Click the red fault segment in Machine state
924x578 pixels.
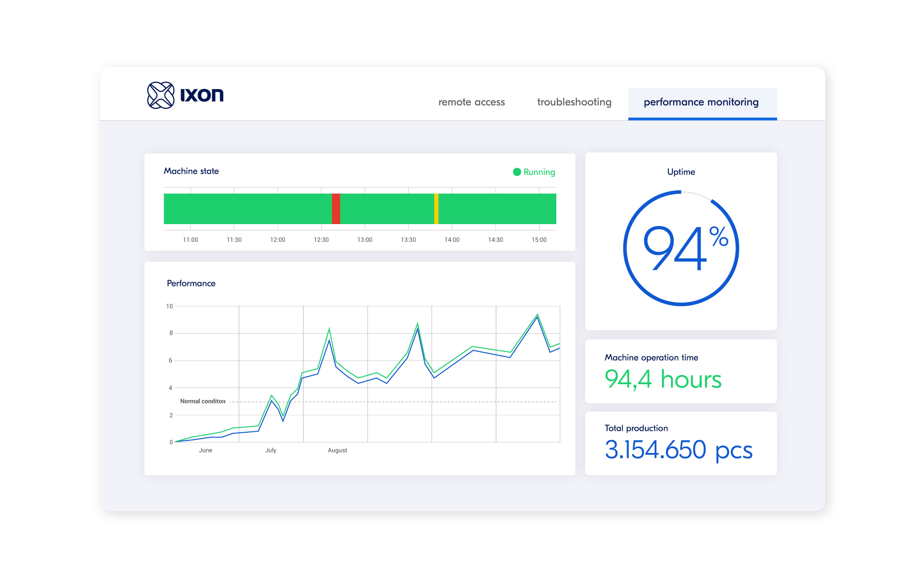point(335,208)
